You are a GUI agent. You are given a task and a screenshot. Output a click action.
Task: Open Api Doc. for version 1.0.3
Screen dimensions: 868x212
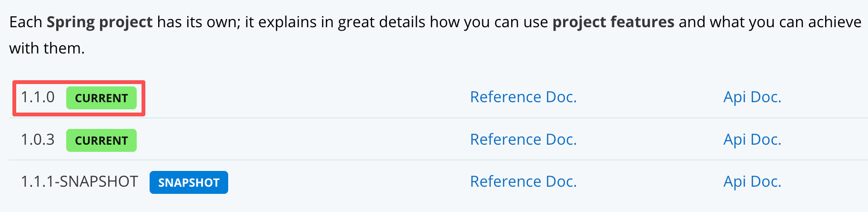752,139
